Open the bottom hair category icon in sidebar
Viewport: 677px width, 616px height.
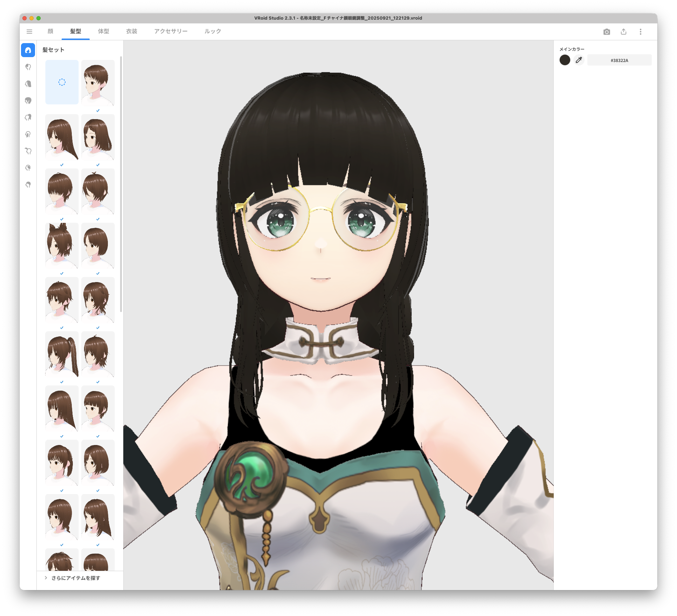tap(28, 185)
